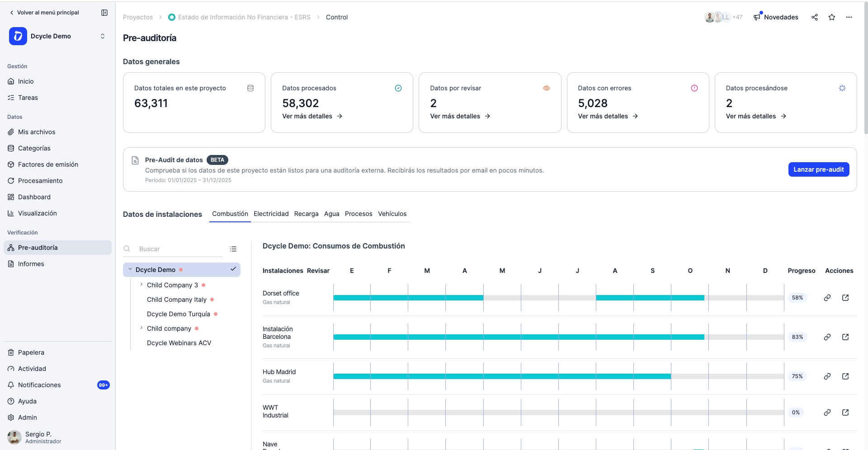The image size is (868, 450).
Task: Open Visualización in sidebar
Action: click(57, 213)
